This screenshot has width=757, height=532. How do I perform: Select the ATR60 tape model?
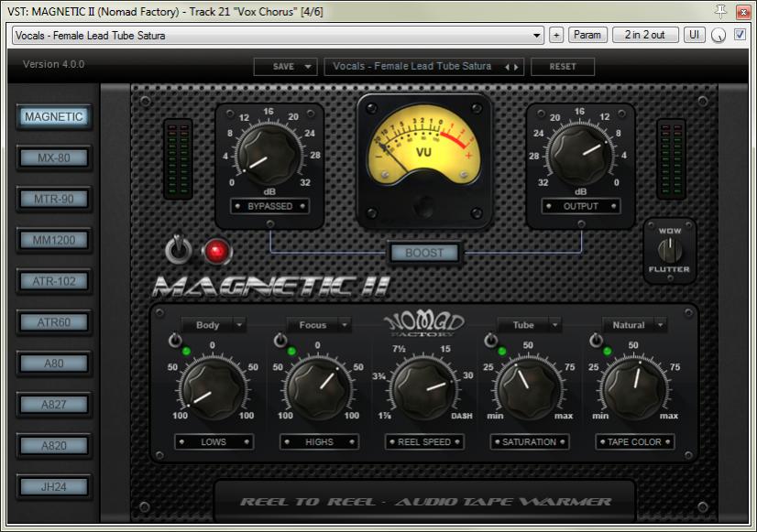[53, 321]
